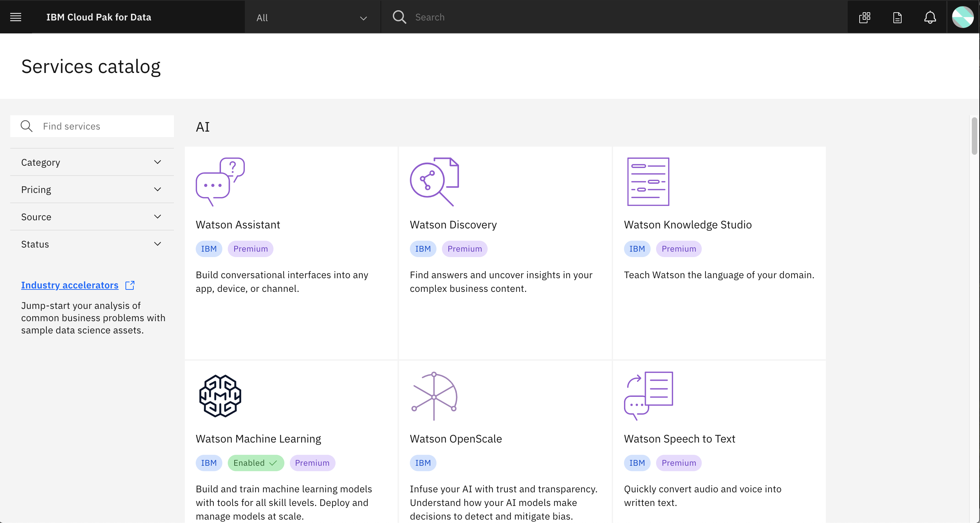Click the page vertical scrollbar
Image resolution: width=980 pixels, height=523 pixels.
974,136
